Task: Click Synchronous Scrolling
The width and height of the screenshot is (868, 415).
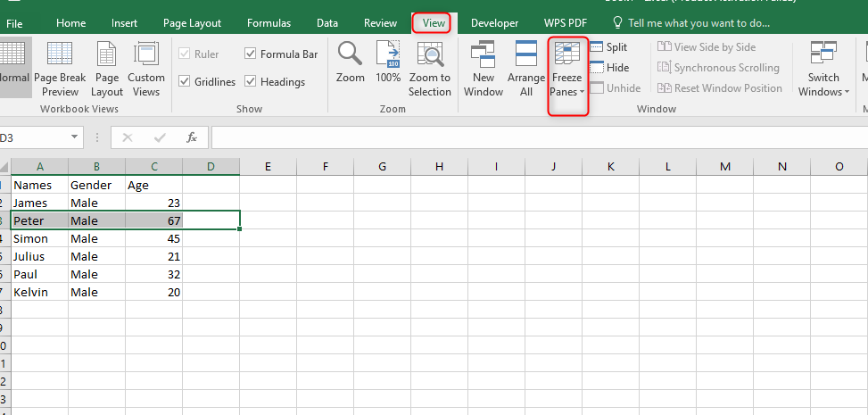Action: click(718, 68)
